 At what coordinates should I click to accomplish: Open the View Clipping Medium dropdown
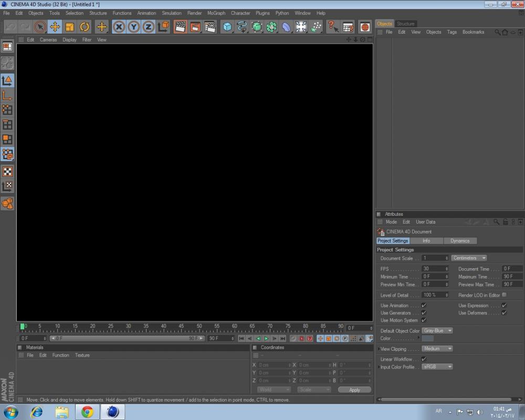[x=437, y=349]
